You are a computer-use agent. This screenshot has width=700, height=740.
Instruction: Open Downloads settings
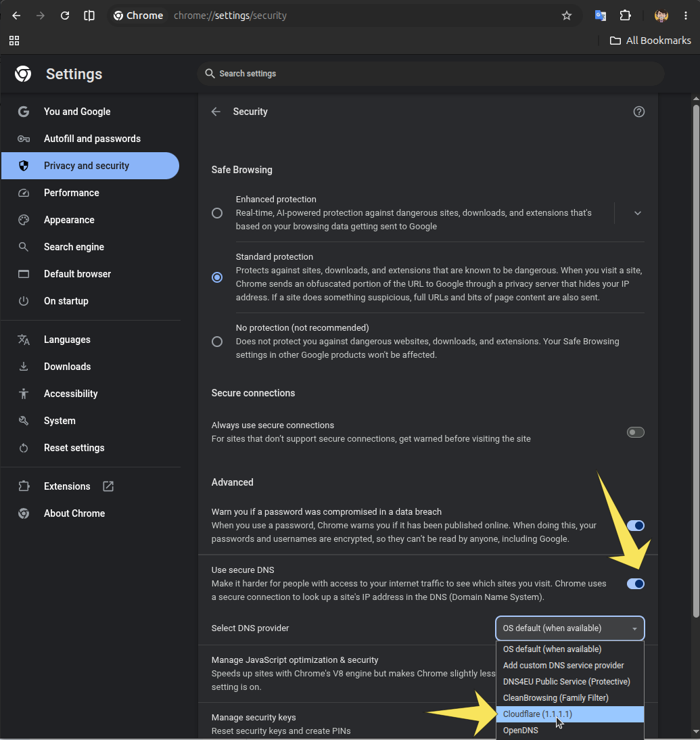(90, 366)
